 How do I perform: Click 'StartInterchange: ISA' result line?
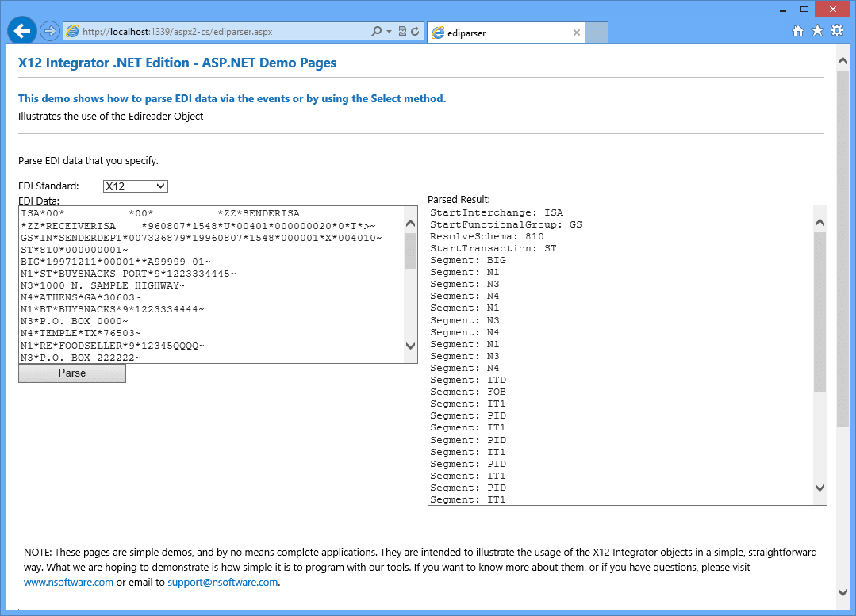pos(497,212)
